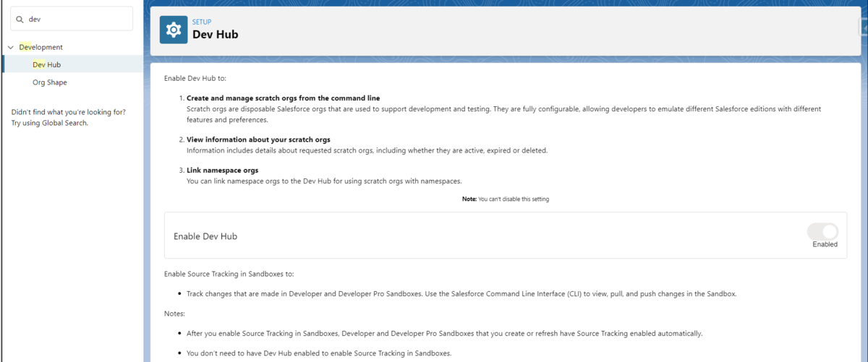Screen dimensions: 868x362
Task: Click the 'Notes:' label
Action: click(x=175, y=314)
